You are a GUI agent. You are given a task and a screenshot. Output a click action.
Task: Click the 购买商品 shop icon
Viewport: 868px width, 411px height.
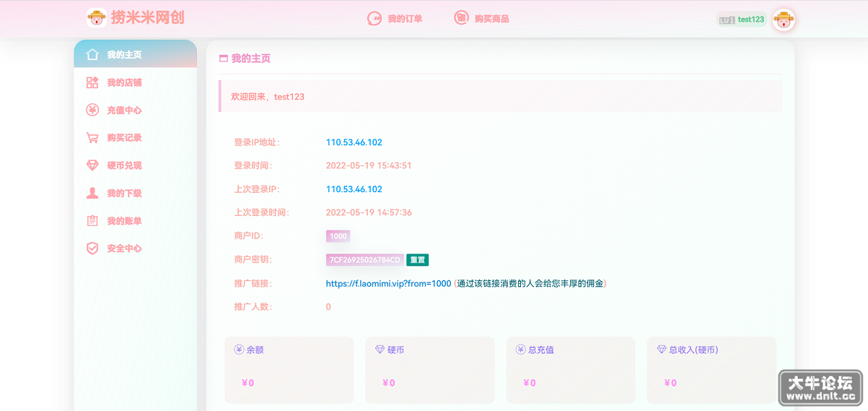461,18
